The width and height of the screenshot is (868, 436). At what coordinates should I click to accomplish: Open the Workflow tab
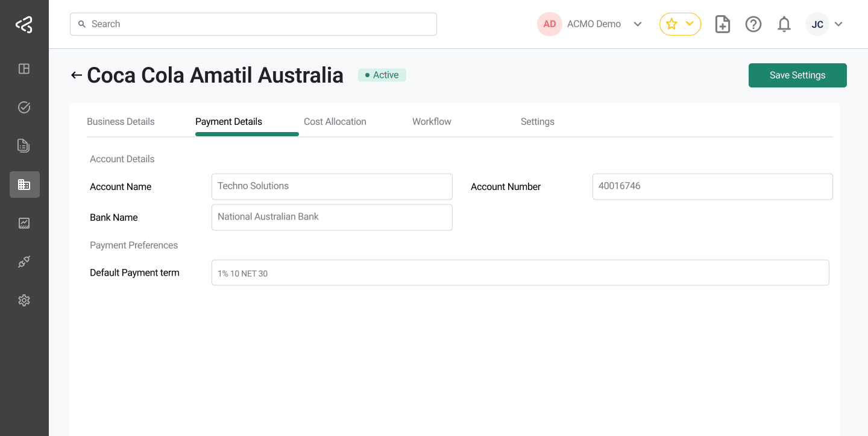[x=432, y=121]
